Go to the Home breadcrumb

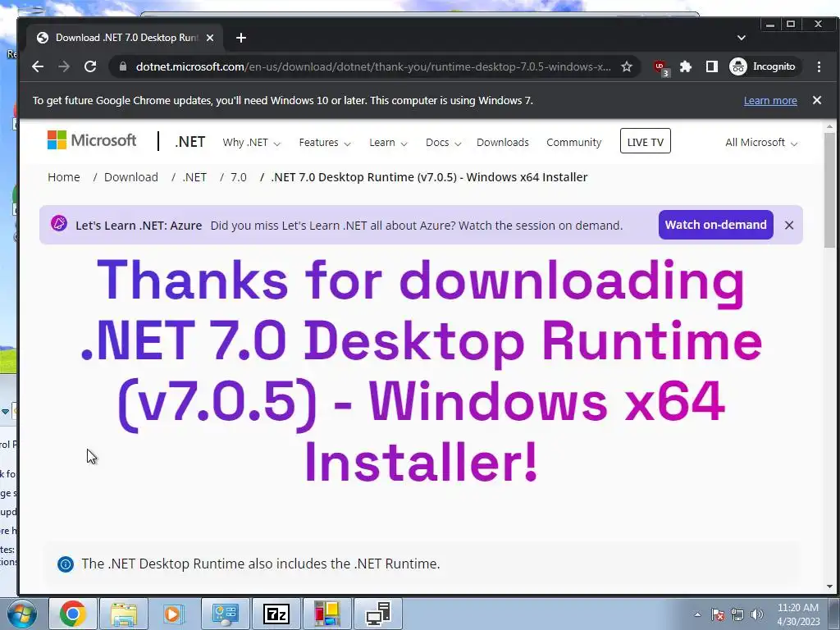64,177
